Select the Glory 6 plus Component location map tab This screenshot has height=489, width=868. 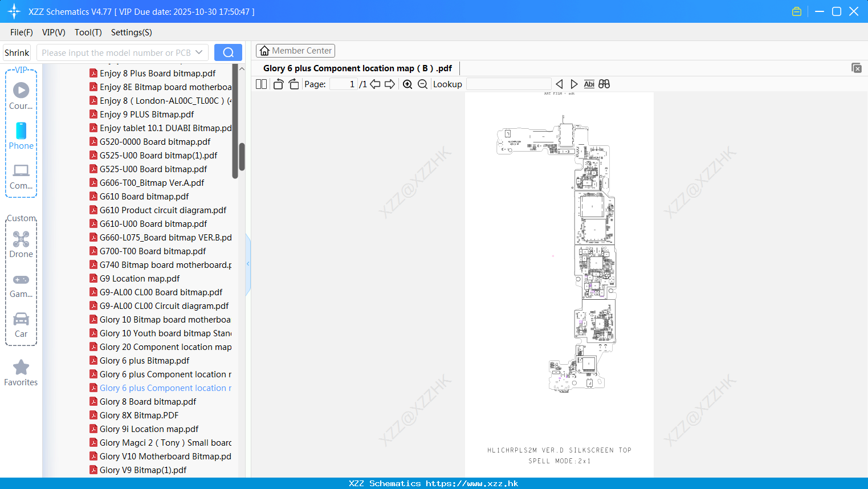357,68
